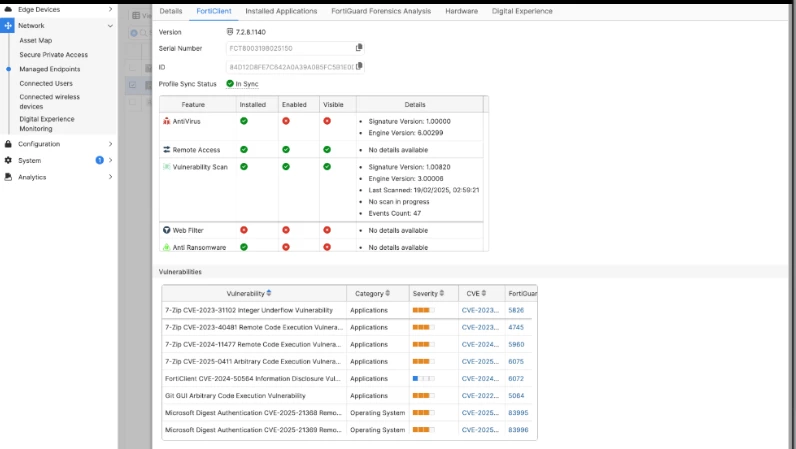Image resolution: width=796 pixels, height=449 pixels.
Task: Click the Web Filter feature icon
Action: point(167,230)
